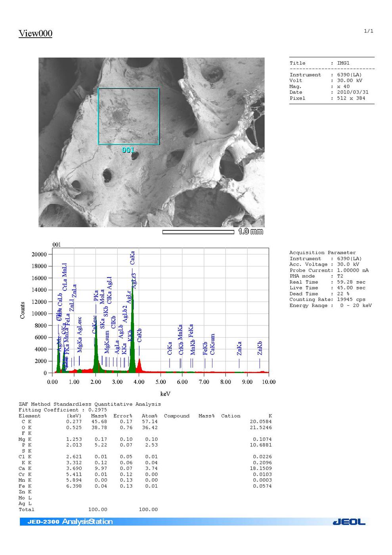Image resolution: width=392 pixels, height=555 pixels.
Task: Click the JED-2300 AnalysisStation footer label
Action: pyautogui.click(x=70, y=522)
